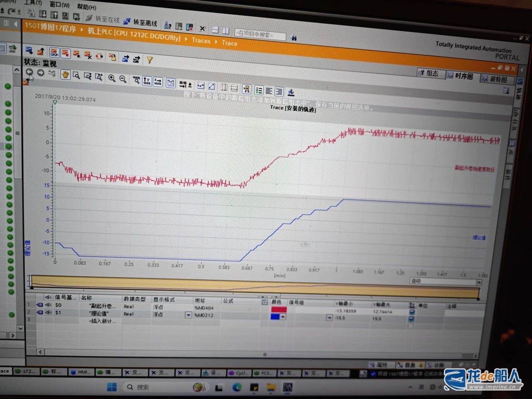The height and width of the screenshot is (399, 532).
Task: Toggle the checkbox in the 副起升卷 signal row
Action: click(x=411, y=312)
